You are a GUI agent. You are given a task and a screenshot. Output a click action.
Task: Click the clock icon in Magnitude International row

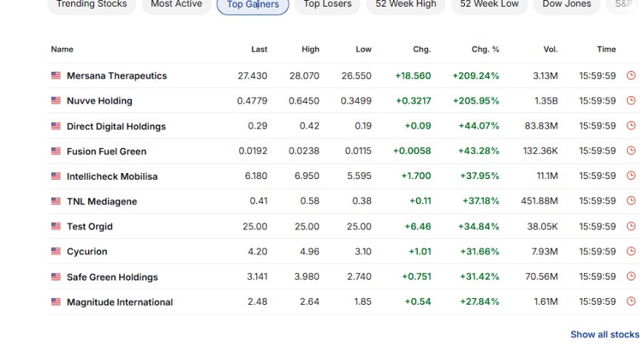(631, 301)
